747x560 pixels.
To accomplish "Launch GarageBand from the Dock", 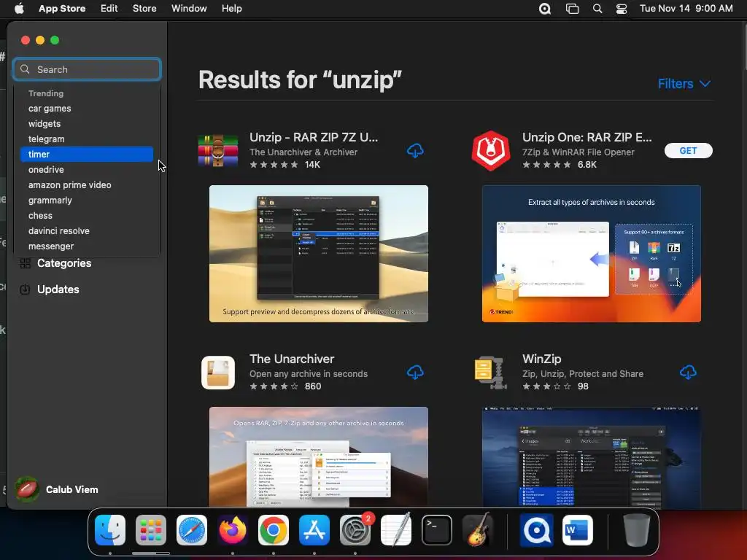I will pyautogui.click(x=478, y=530).
